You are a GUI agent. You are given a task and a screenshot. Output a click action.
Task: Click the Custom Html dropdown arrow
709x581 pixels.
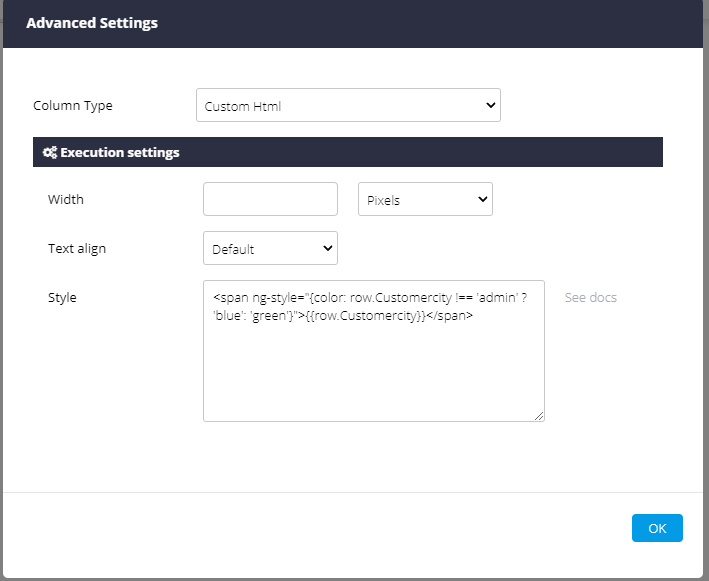[x=490, y=105]
